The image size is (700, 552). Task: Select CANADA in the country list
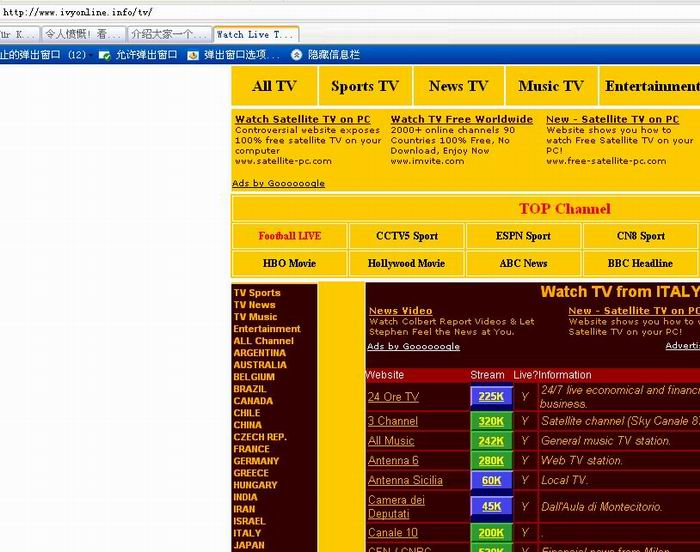pos(253,401)
